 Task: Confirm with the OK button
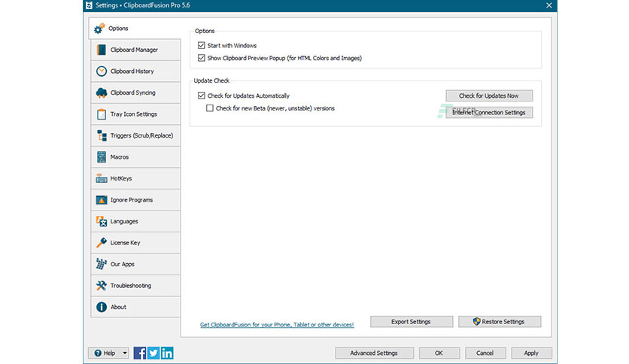tap(439, 353)
